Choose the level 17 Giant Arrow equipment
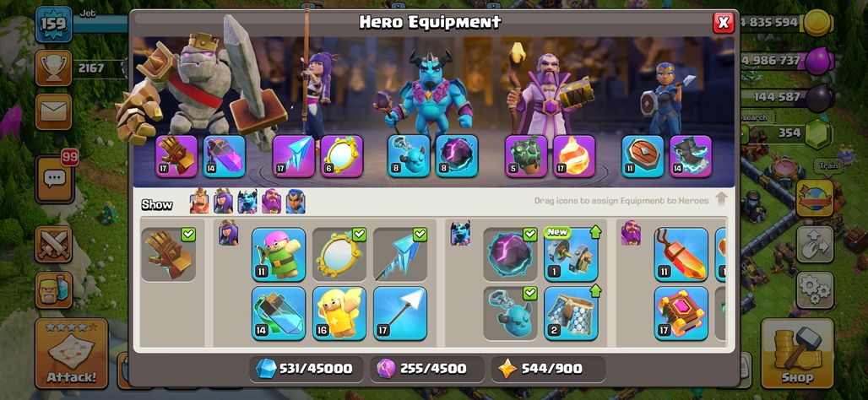The height and width of the screenshot is (400, 868). pos(399,312)
